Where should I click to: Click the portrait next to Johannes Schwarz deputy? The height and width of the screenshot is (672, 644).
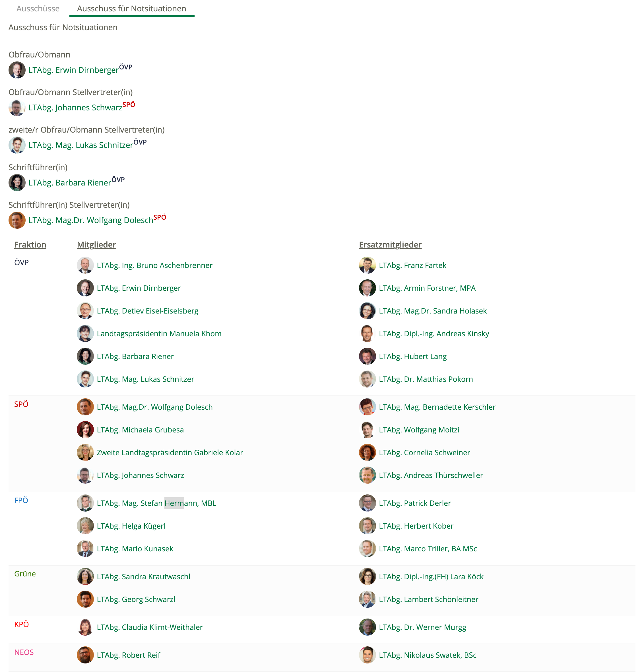[17, 108]
